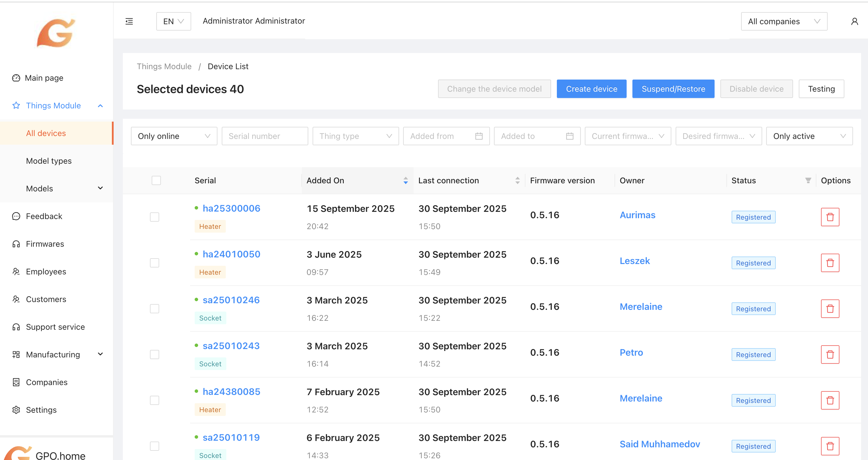This screenshot has width=868, height=460.
Task: Sort by Last connection arrows
Action: click(517, 180)
